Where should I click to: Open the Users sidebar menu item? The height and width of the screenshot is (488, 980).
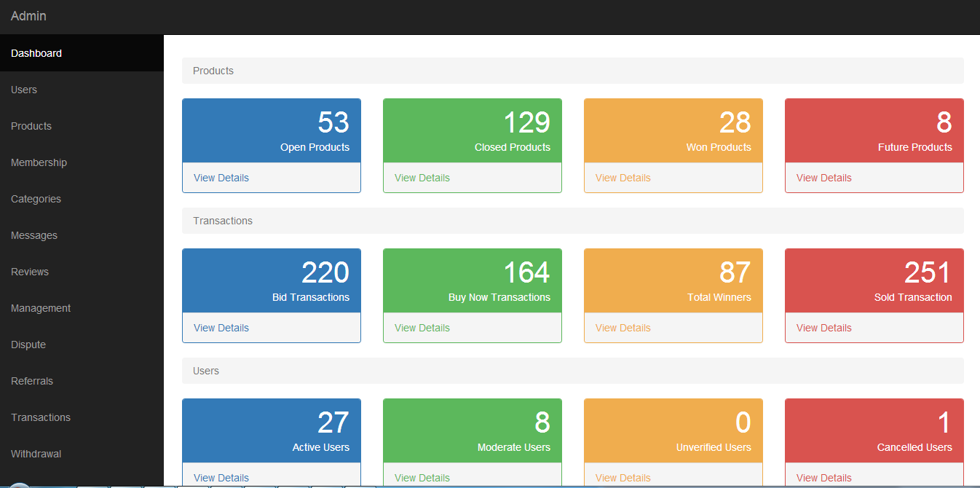click(24, 90)
